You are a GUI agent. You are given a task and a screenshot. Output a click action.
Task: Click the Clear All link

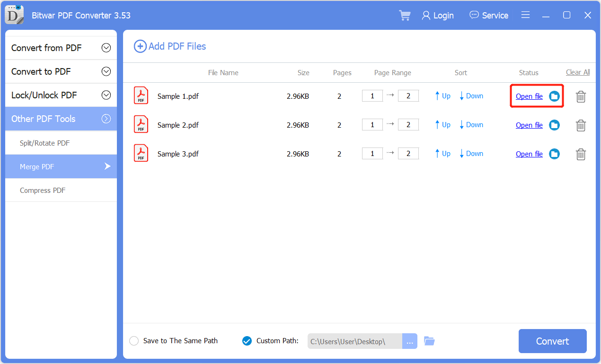pos(578,72)
